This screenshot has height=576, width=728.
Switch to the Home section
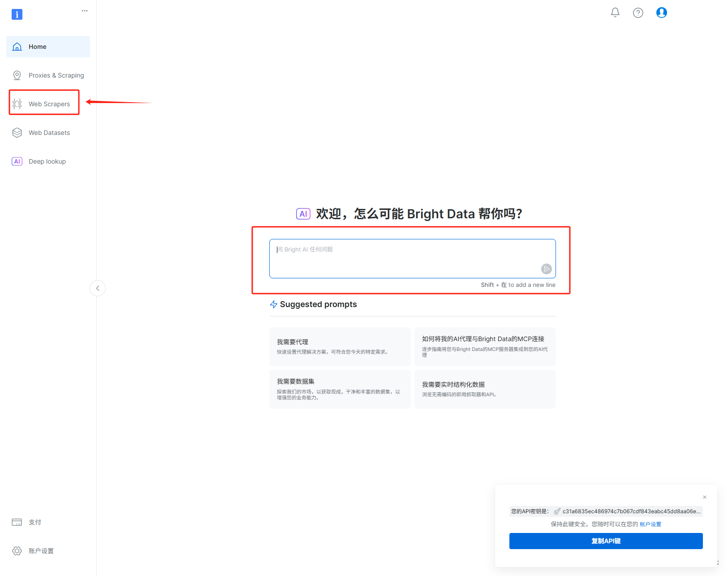38,46
